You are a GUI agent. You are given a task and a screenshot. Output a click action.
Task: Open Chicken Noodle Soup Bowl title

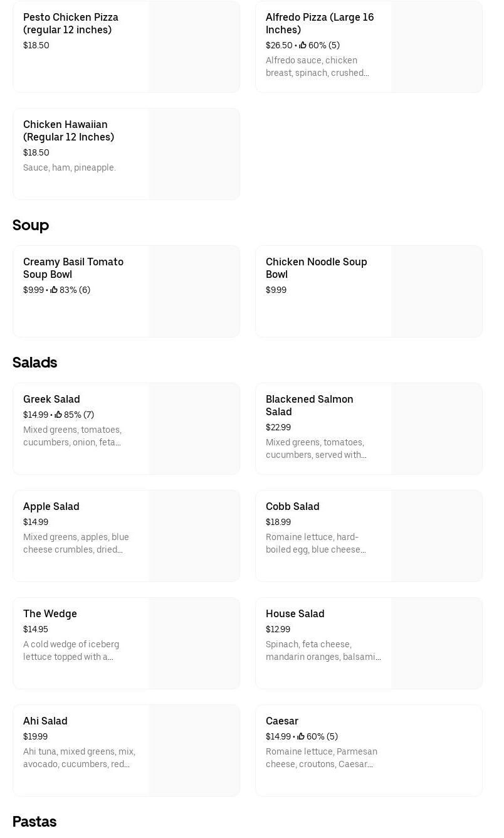pos(316,268)
